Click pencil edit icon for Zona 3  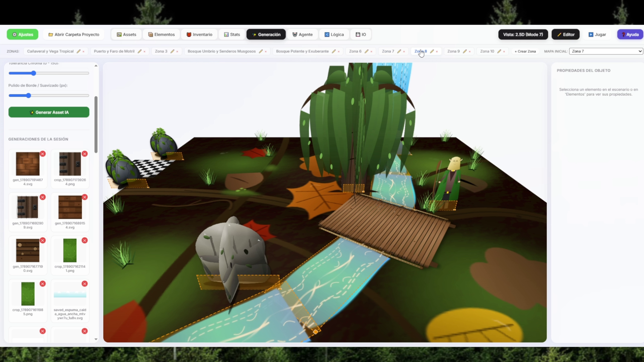[x=172, y=51]
